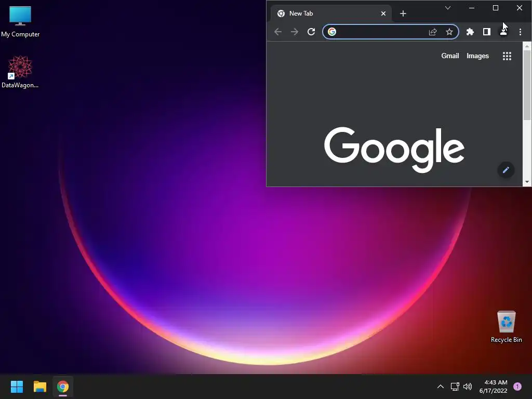The height and width of the screenshot is (399, 532).
Task: Open the Chrome profile icon
Action: tap(503, 32)
